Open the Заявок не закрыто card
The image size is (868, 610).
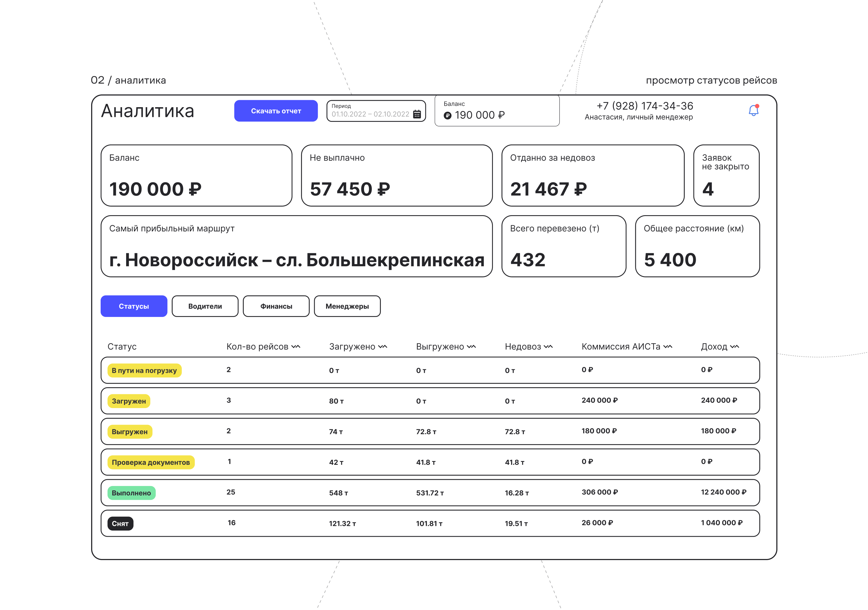pyautogui.click(x=726, y=176)
